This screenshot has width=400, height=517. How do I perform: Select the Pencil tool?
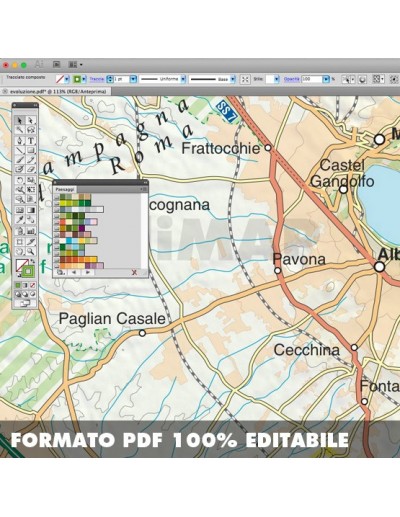pos(31,160)
